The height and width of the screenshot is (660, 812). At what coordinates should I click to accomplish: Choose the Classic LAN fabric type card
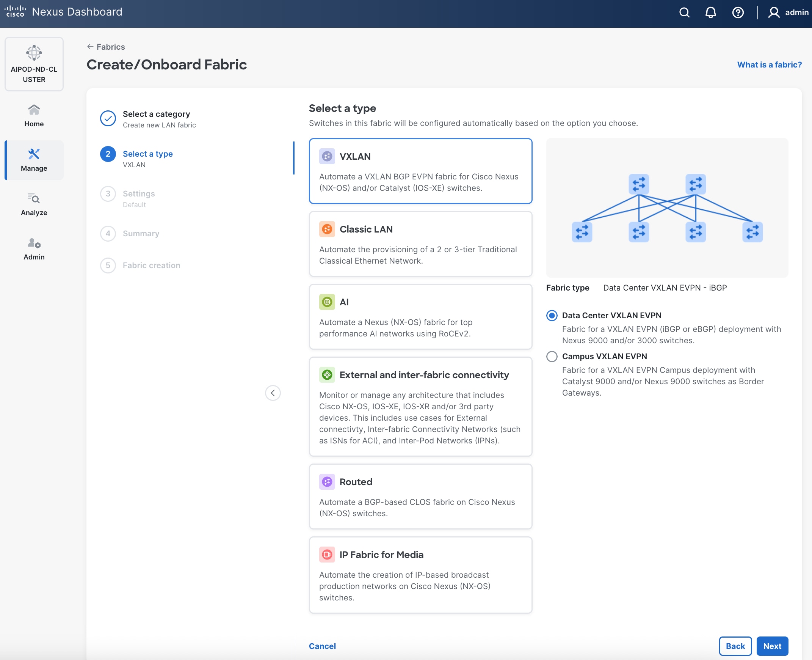(x=420, y=244)
